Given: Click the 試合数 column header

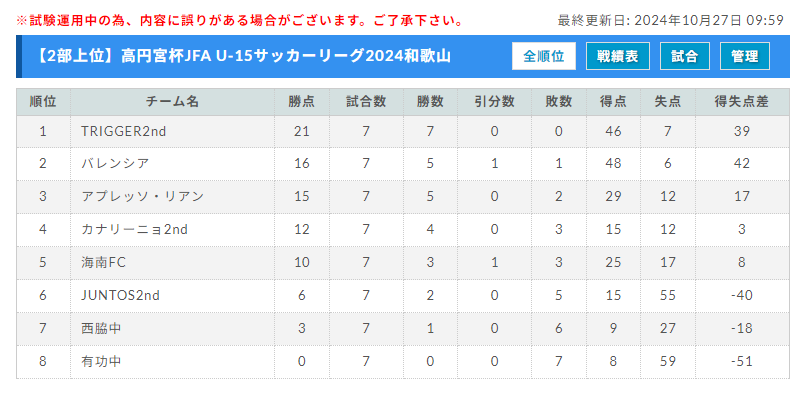Looking at the screenshot, I should [366, 102].
